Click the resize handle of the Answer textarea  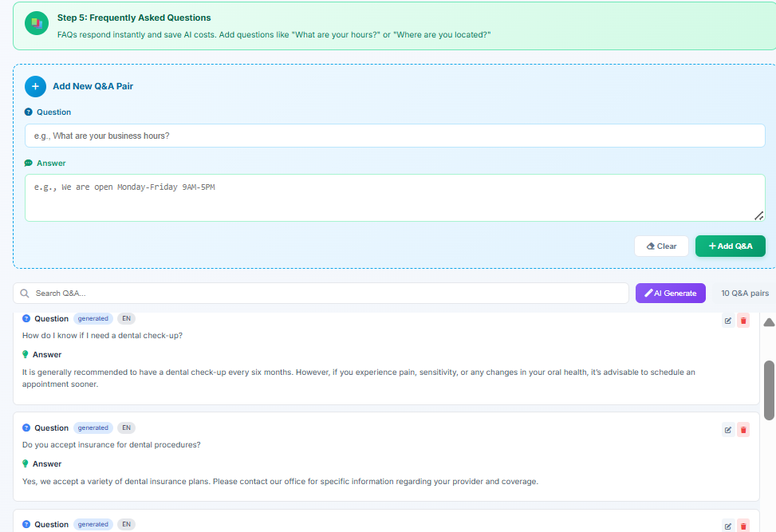[x=759, y=215]
